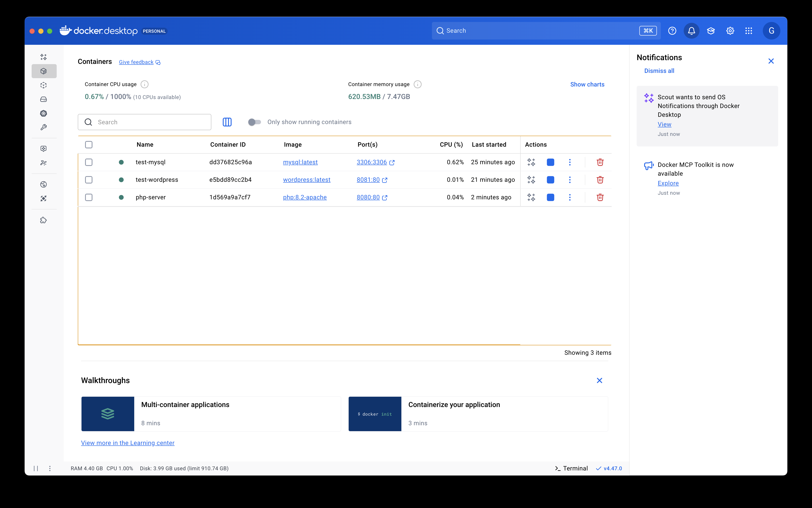Viewport: 812px width, 508px height.
Task: Open the Volumes drive icon in sidebar
Action: tap(43, 99)
